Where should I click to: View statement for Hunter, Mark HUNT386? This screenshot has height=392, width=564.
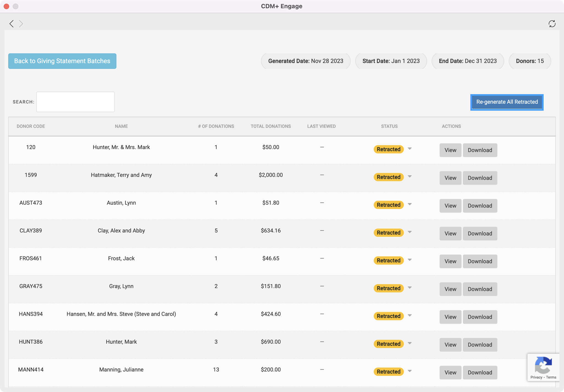click(450, 345)
